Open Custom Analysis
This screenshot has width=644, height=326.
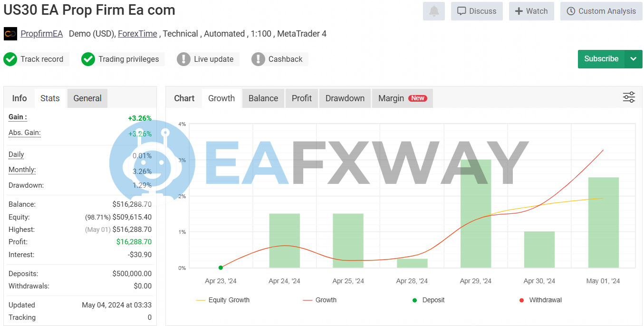coord(601,11)
